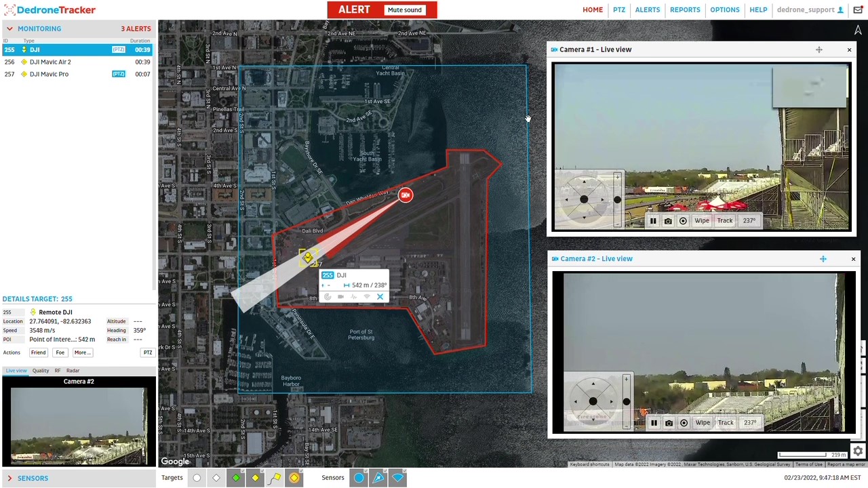Image resolution: width=868 pixels, height=488 pixels.
Task: Take snapshot in Camera #1 view
Action: 668,220
